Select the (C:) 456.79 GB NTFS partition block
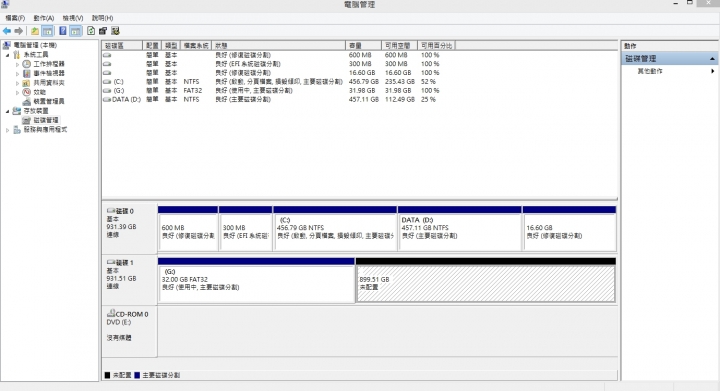Image resolution: width=720 pixels, height=391 pixels. (335, 228)
